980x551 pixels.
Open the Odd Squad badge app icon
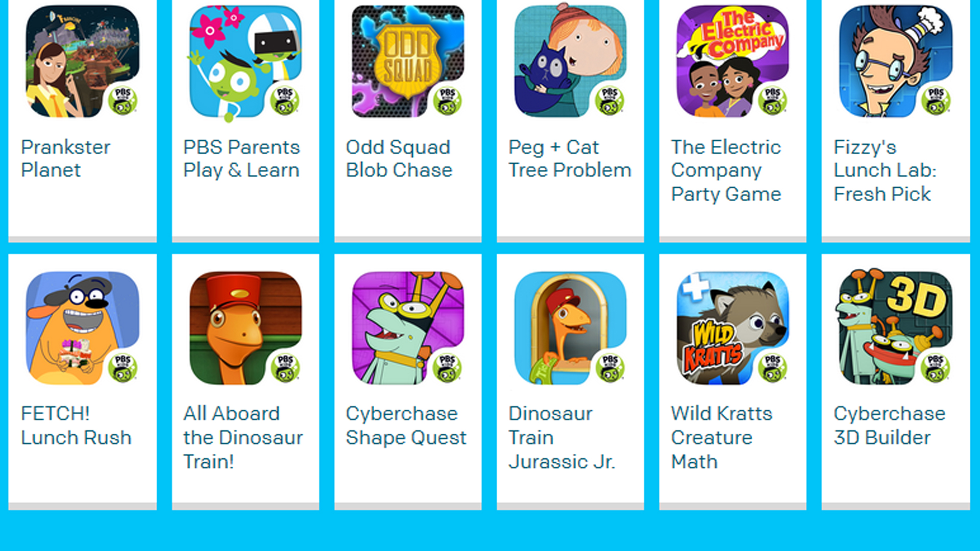tap(407, 61)
